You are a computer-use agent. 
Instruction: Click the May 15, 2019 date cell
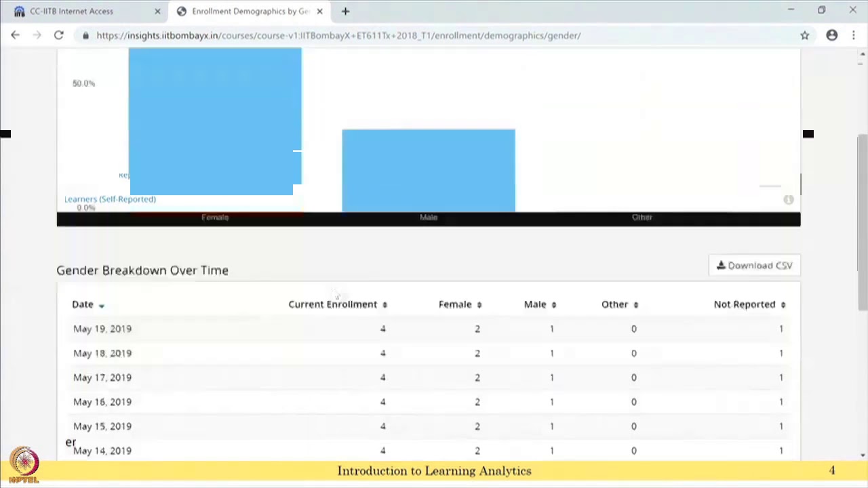[x=102, y=426]
